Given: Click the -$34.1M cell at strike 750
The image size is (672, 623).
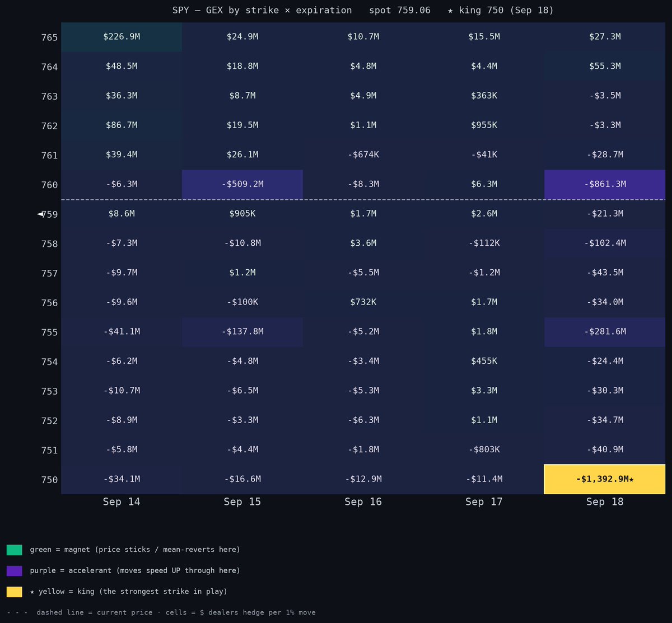Looking at the screenshot, I should [122, 479].
